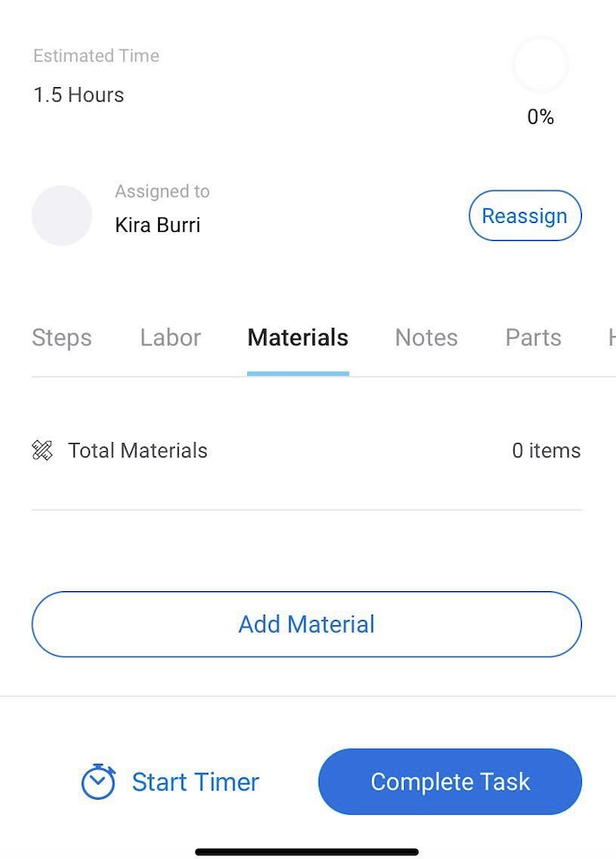This screenshot has height=859, width=616.
Task: Tap the Start Timer text label
Action: (x=196, y=782)
